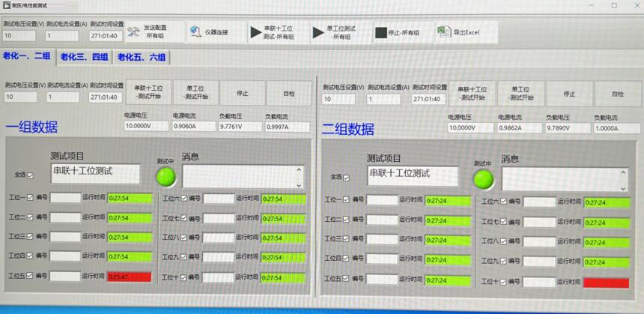Switch to the 老化三、四组 tab
This screenshot has width=644, height=314.
[x=84, y=57]
